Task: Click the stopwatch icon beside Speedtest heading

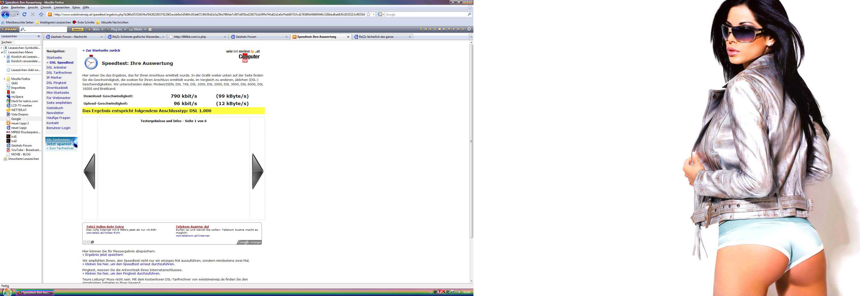Action: (x=91, y=62)
